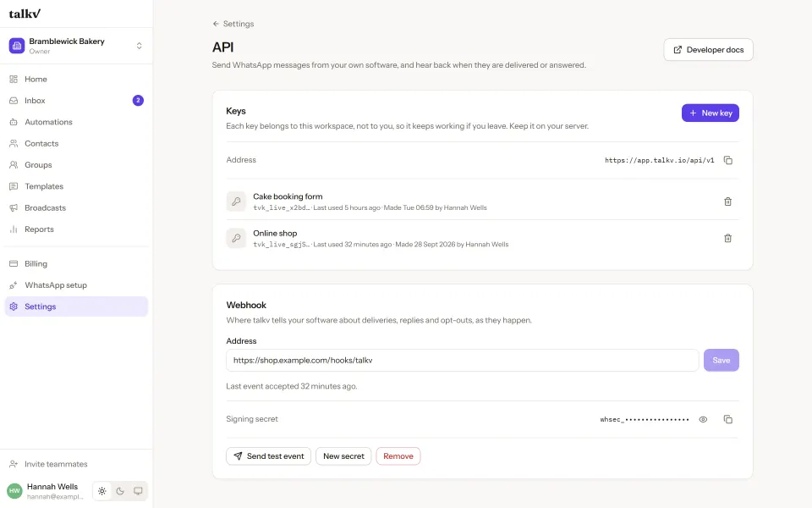Click the Settings gear icon
Viewport: 812px width, 508px height.
pos(14,306)
